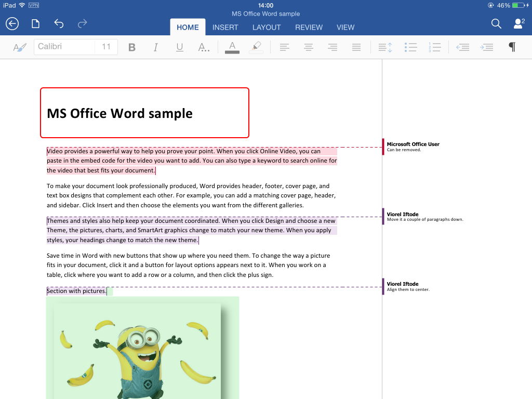
Task: Open the File menu document icon
Action: click(x=35, y=24)
